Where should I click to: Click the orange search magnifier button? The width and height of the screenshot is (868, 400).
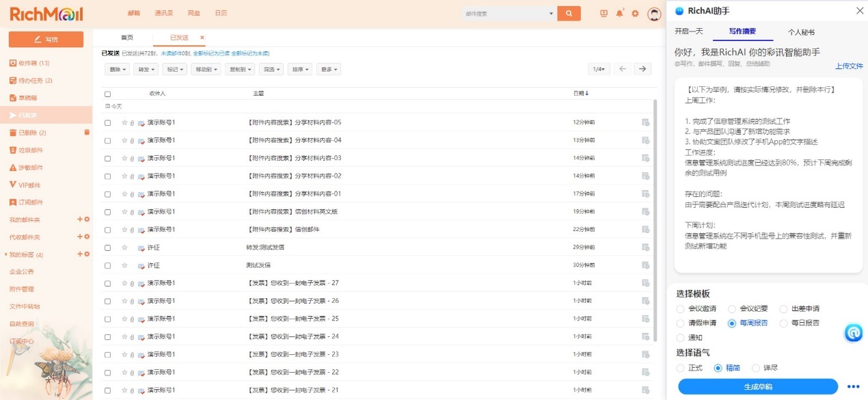coord(569,14)
